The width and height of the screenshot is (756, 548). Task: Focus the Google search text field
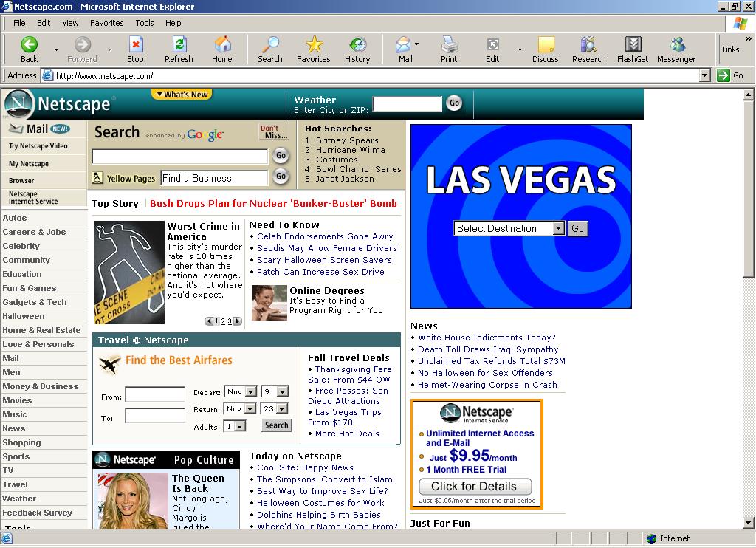click(x=180, y=157)
